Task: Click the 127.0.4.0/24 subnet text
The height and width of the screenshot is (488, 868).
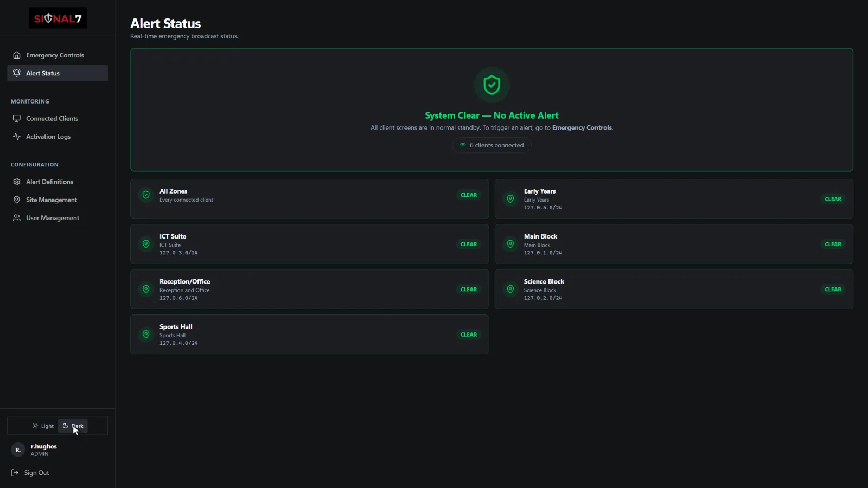Action: (178, 343)
